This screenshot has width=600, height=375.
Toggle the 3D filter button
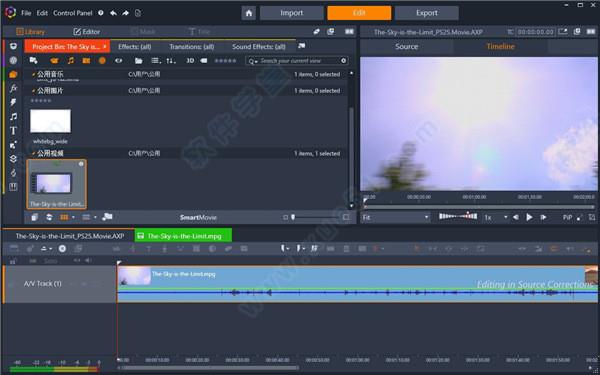pos(190,60)
